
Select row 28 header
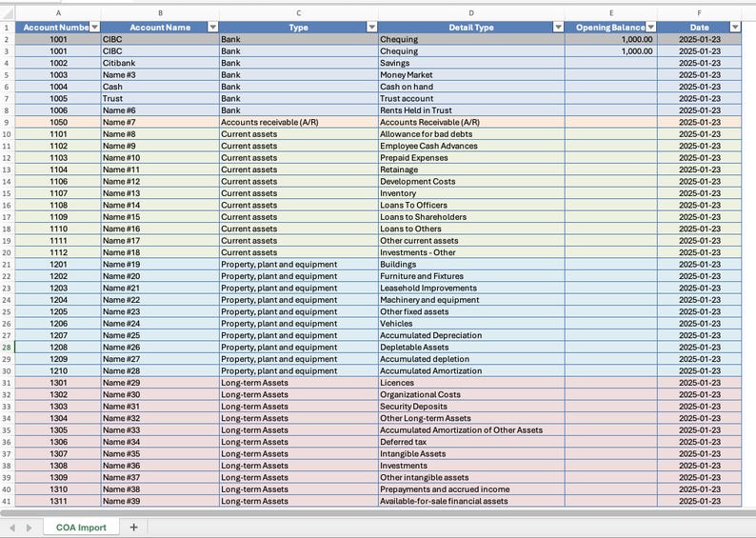(8, 348)
